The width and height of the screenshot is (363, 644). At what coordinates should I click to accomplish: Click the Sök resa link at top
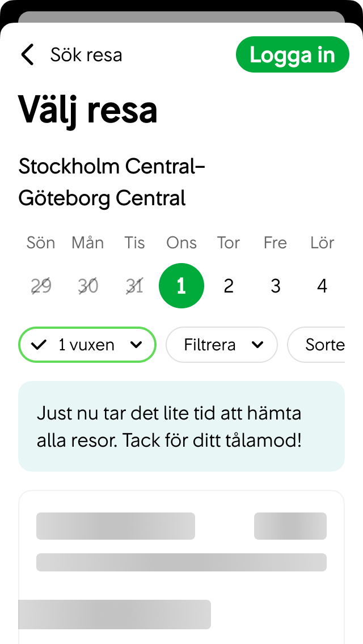86,54
